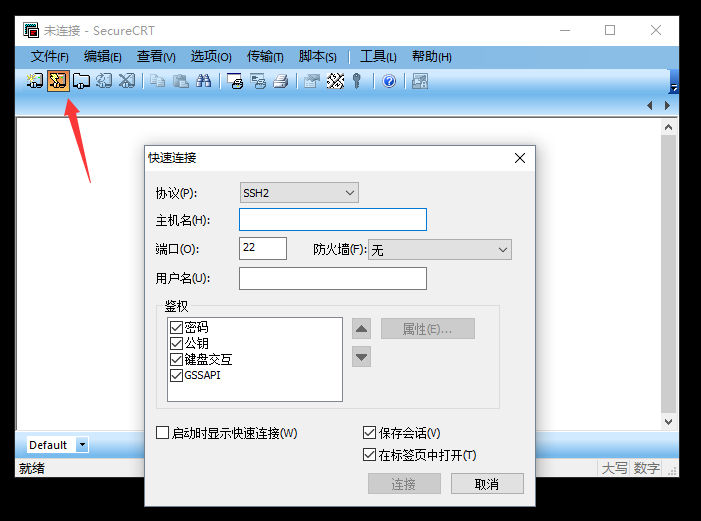Screen dimensions: 701x521
Task: Toggle the GSSAPI authentication checkbox
Action: 177,375
